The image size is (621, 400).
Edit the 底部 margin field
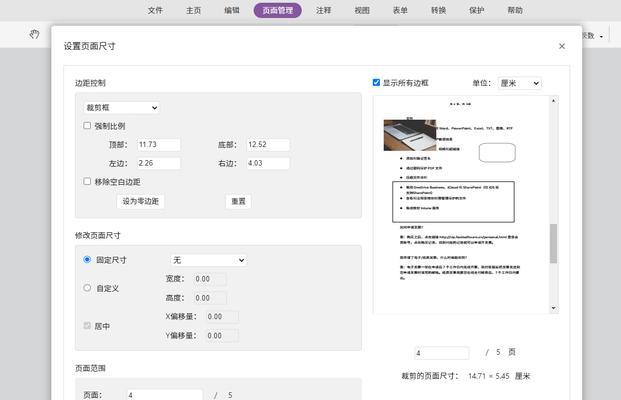click(x=268, y=145)
